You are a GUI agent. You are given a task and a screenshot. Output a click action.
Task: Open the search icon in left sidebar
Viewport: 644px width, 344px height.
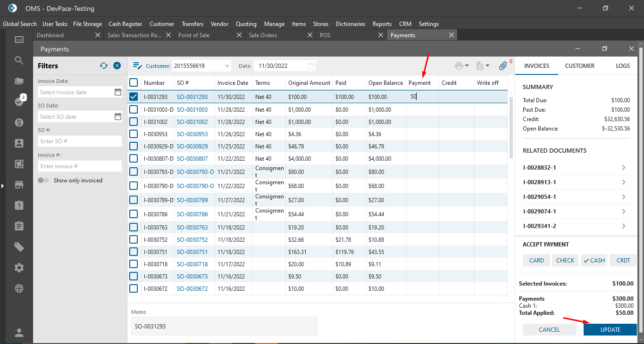click(x=19, y=60)
